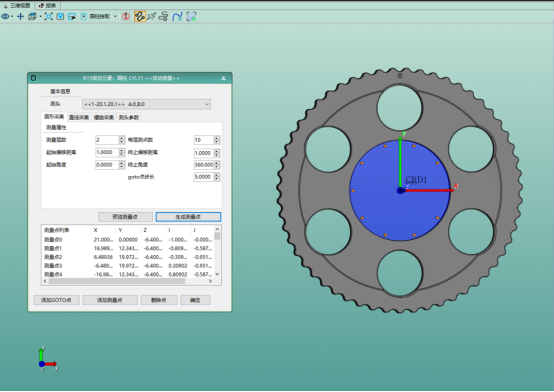Click the 起始角度 spinner arrows

click(x=122, y=165)
